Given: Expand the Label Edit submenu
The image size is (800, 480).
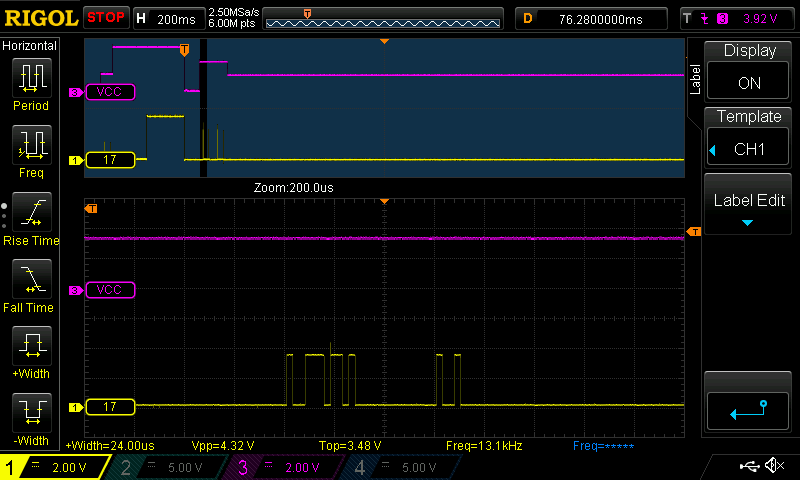Looking at the screenshot, I should (x=749, y=208).
